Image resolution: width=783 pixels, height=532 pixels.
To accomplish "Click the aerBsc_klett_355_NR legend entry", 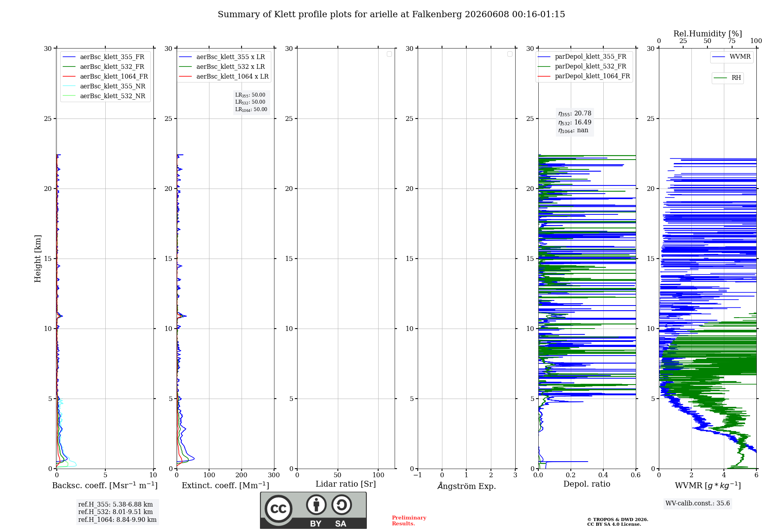I will 104,86.
